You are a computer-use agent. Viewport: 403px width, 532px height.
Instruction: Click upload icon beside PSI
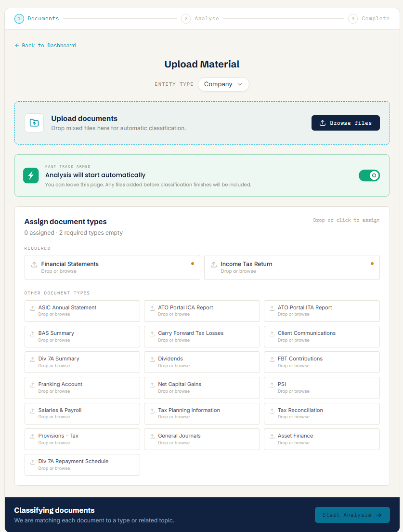point(272,385)
